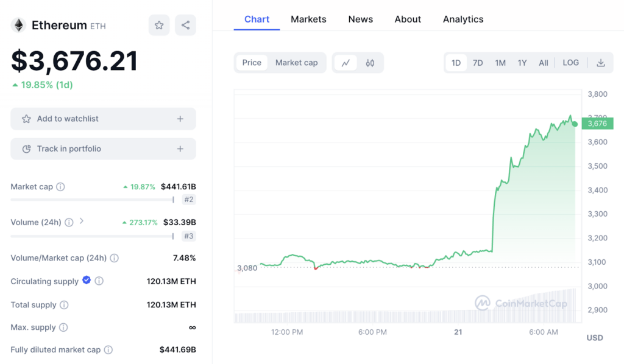Switch to line chart view icon
The image size is (624, 364).
346,63
